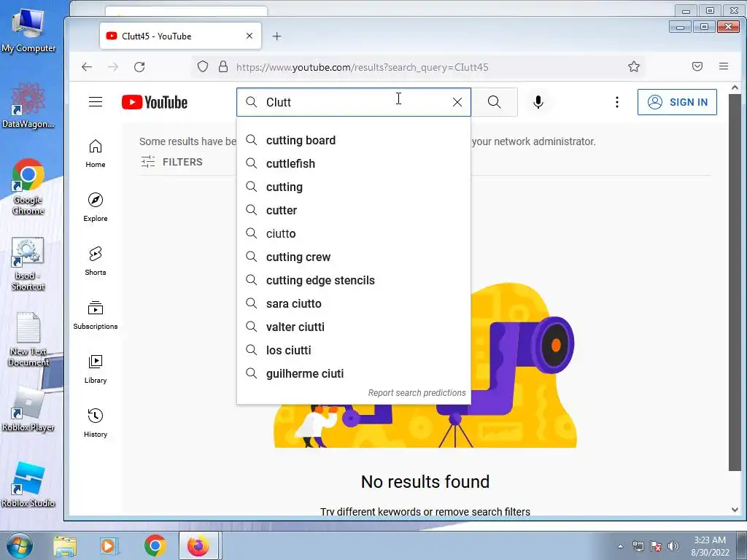Screen dimensions: 747x560
Task: Select suggestion "los ciutti"
Action: (x=354, y=351)
